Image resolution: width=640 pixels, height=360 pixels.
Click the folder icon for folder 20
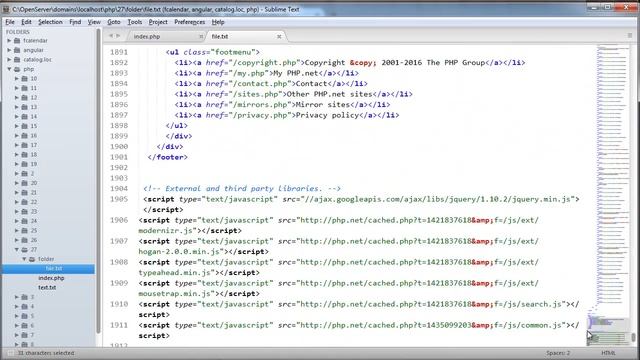coord(24,183)
